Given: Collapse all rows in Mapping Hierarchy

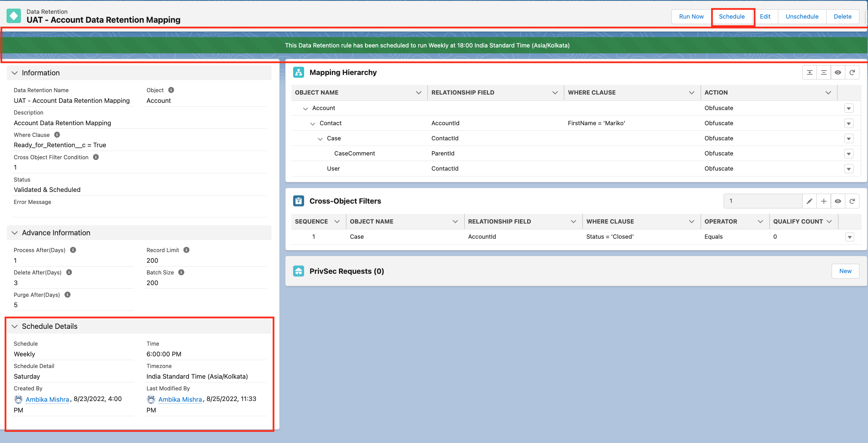Looking at the screenshot, I should click(824, 73).
